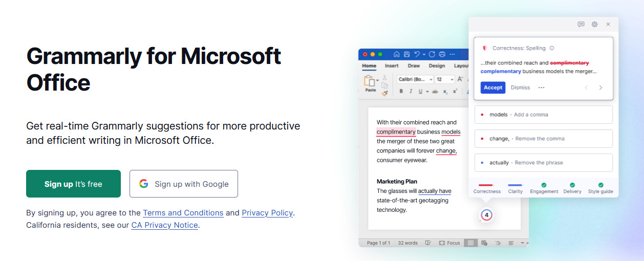
Task: Click Page 1 of 1 in status bar
Action: (x=378, y=243)
